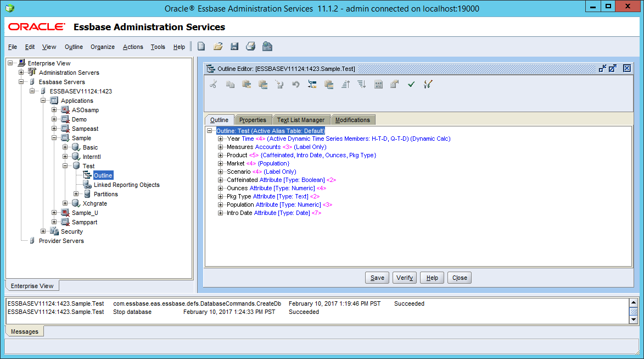
Task: Maximize the Outline Editor inner panel
Action: click(612, 68)
